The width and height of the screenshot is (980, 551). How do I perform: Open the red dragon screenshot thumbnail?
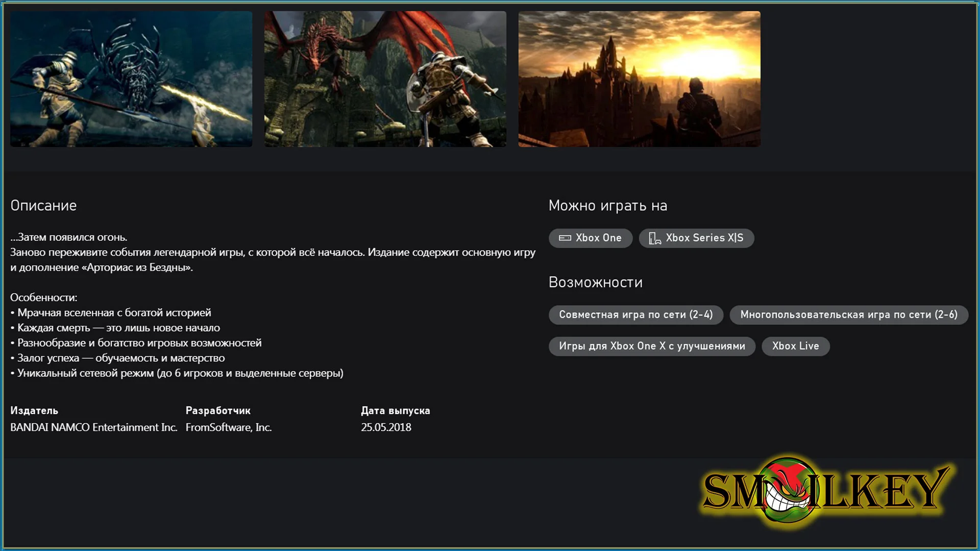[x=385, y=79]
